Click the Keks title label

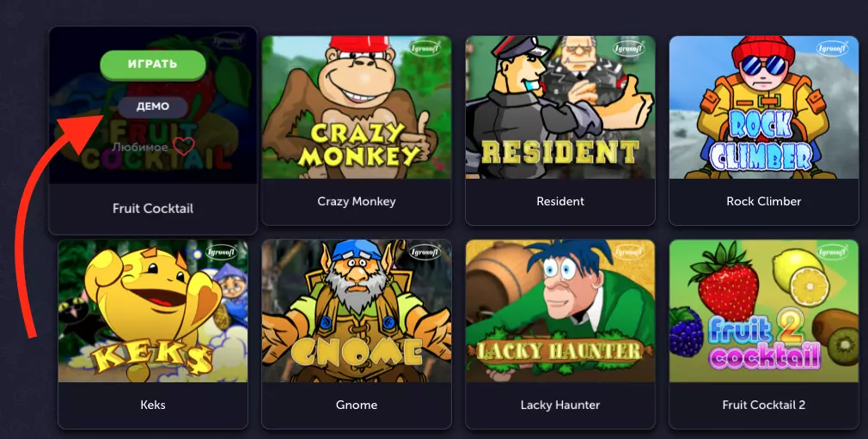point(153,405)
